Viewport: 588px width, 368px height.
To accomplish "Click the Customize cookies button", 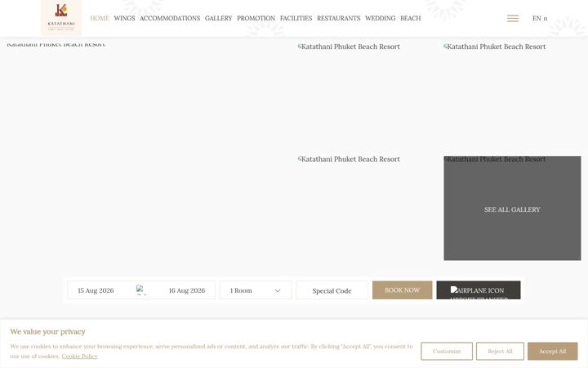I will coord(446,351).
